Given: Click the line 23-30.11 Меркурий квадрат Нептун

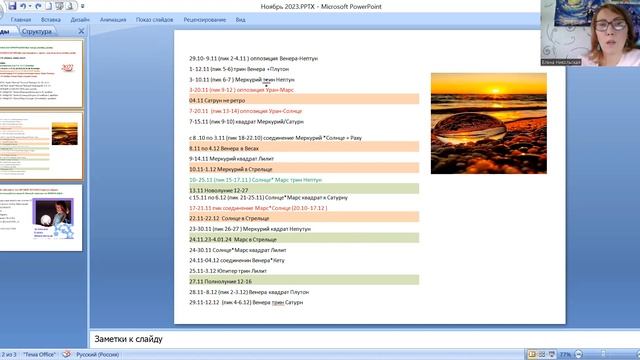Looking at the screenshot, I should point(250,229).
